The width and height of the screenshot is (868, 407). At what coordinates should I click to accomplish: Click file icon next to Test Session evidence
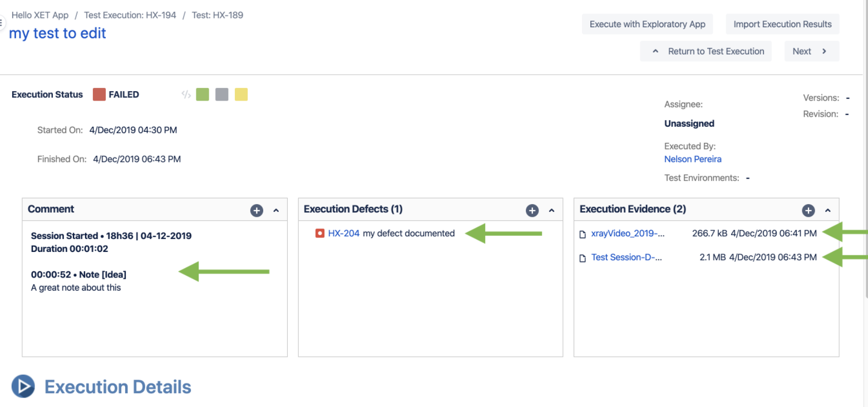pos(583,258)
